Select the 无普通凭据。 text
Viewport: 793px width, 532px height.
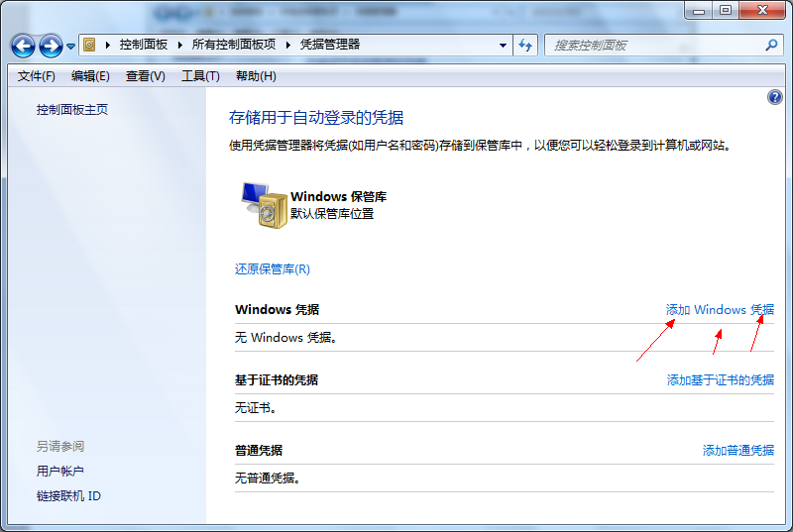[268, 478]
